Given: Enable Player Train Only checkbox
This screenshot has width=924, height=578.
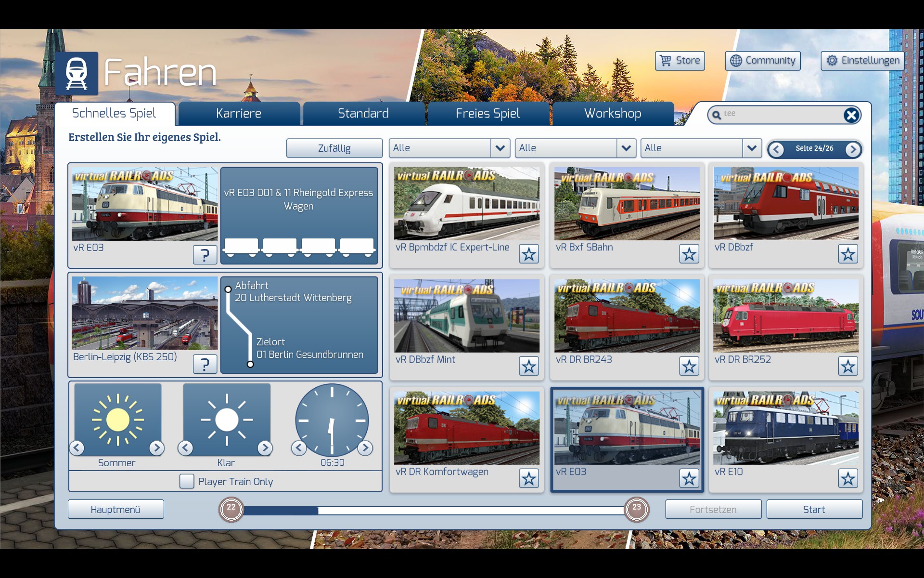Looking at the screenshot, I should 187,481.
